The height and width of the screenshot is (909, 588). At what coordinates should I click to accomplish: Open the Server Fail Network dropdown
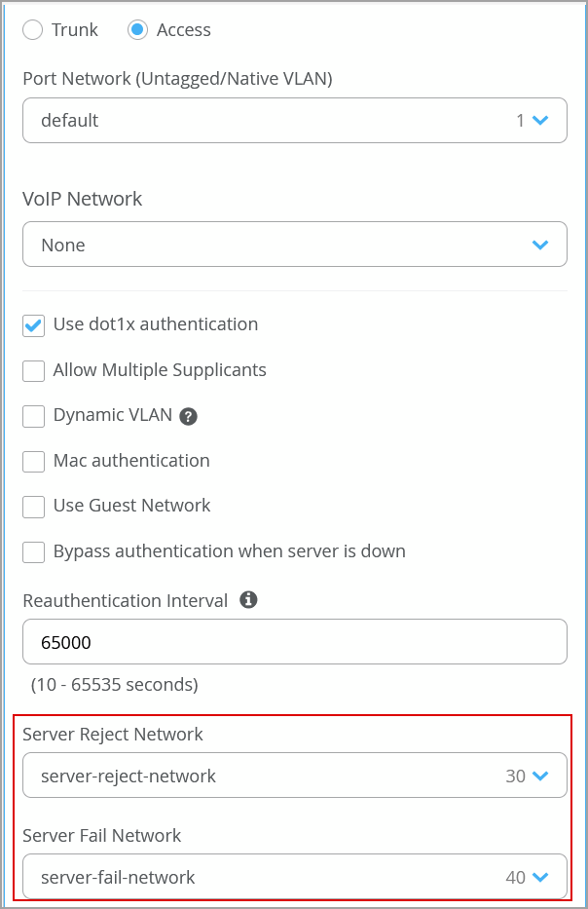273,877
